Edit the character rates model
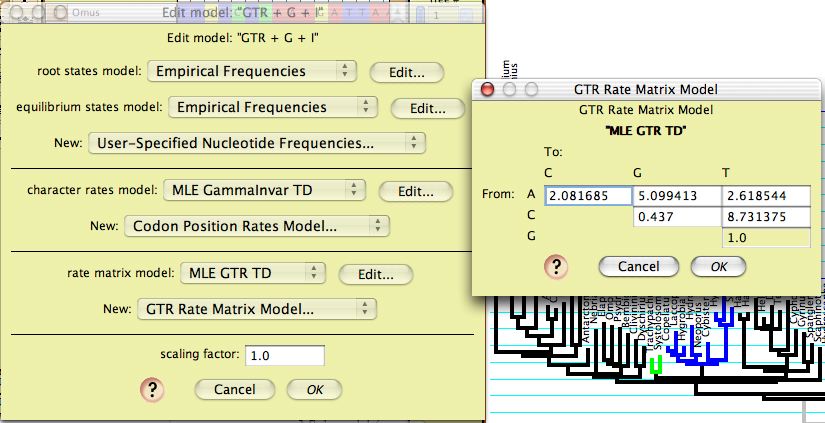The width and height of the screenshot is (825, 423). tap(418, 191)
